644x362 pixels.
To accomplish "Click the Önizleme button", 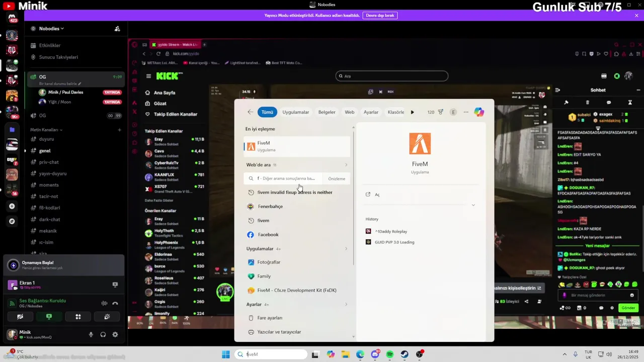I will [337, 178].
